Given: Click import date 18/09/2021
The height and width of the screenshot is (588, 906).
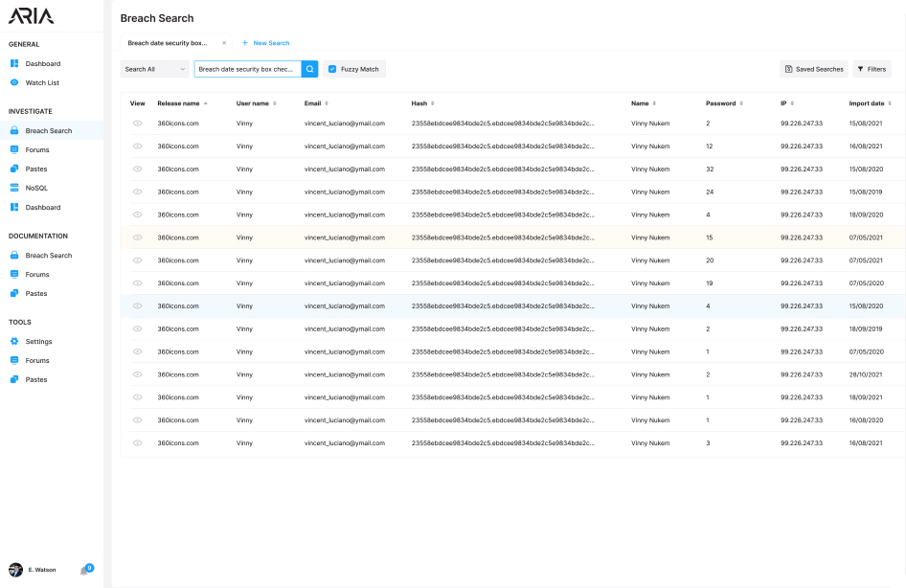Looking at the screenshot, I should (x=866, y=397).
